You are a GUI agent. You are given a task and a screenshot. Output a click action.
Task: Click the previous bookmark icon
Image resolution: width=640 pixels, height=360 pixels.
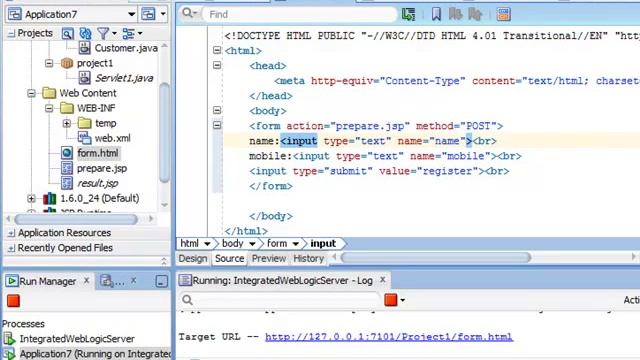coord(455,14)
